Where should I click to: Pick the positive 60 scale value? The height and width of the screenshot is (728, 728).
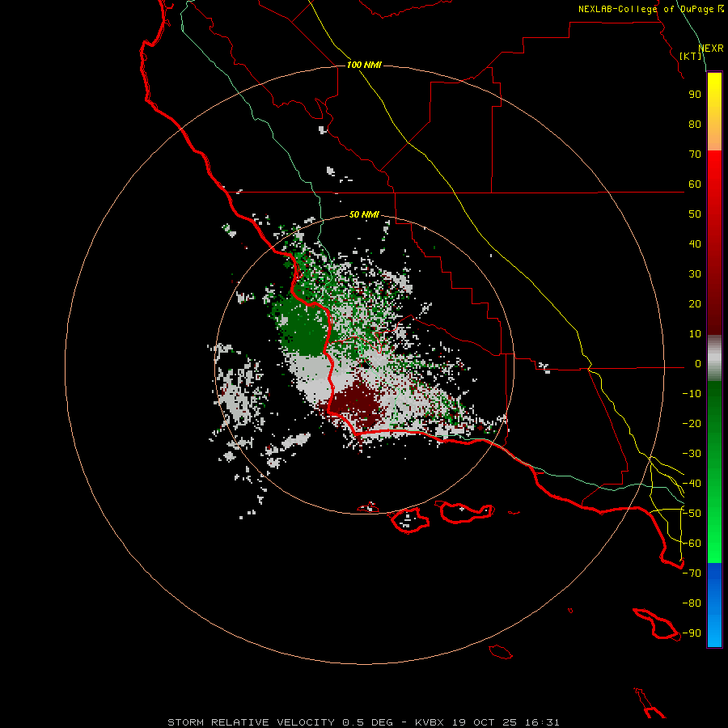point(695,184)
